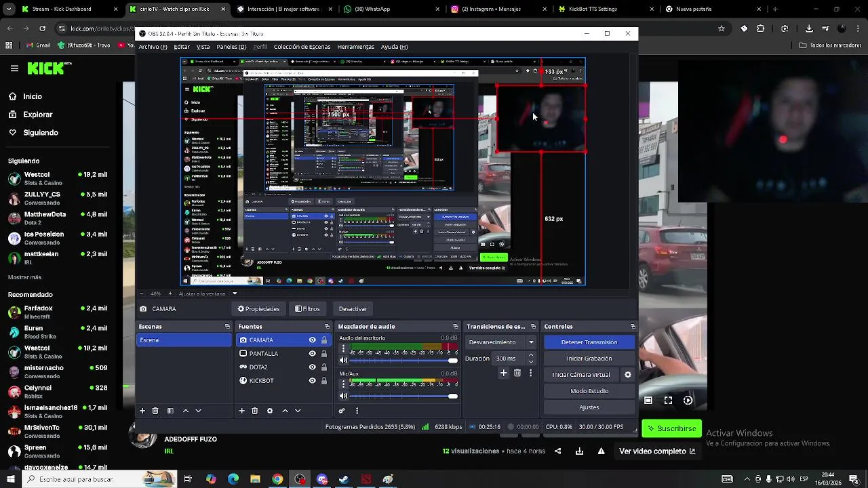This screenshot has height=488, width=868.
Task: Open source properties gear in Fuentes toolbar
Action: click(x=270, y=411)
